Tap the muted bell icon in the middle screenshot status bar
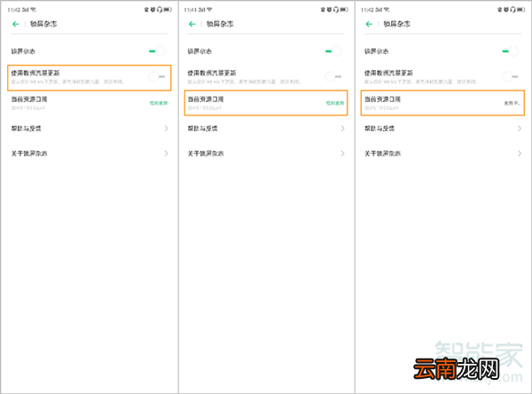The width and height of the screenshot is (532, 394). (x=323, y=10)
